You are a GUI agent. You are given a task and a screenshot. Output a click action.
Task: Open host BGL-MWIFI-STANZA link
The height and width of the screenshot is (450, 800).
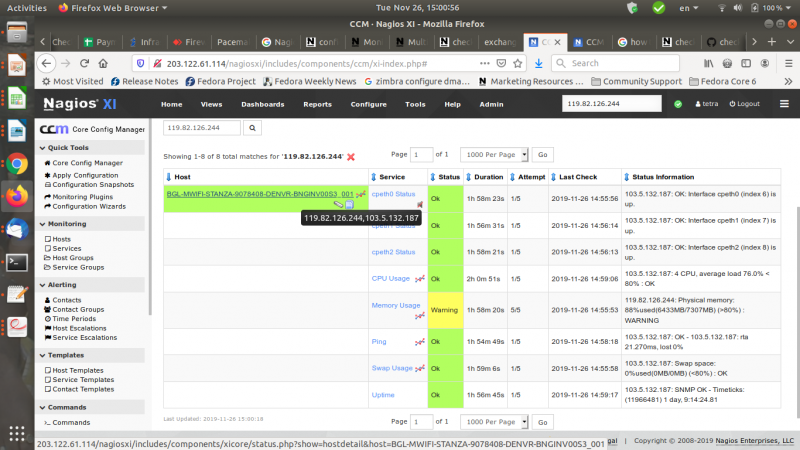pyautogui.click(x=260, y=194)
